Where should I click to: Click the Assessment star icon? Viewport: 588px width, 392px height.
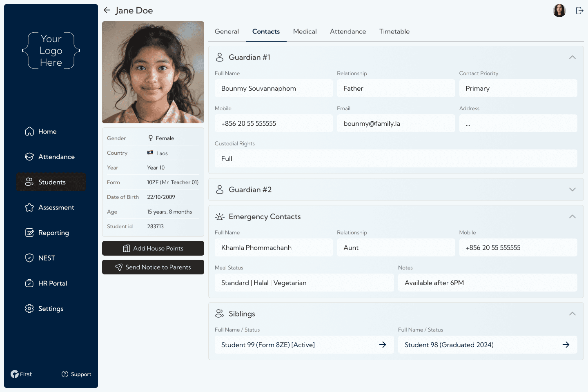[x=29, y=207]
